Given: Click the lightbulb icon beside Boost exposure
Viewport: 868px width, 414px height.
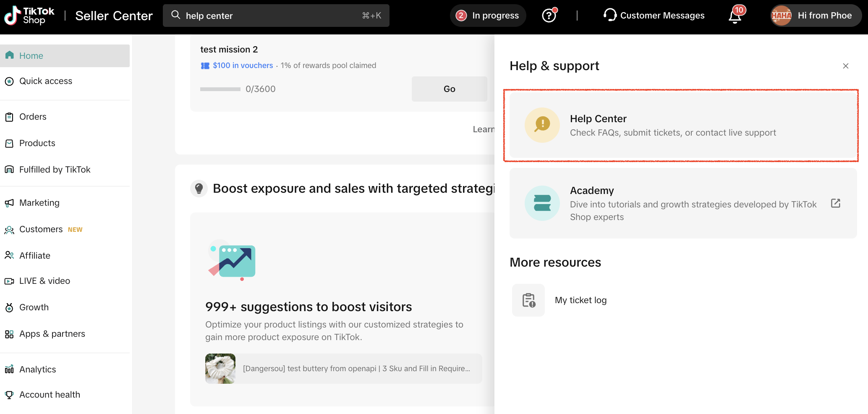Looking at the screenshot, I should tap(199, 189).
